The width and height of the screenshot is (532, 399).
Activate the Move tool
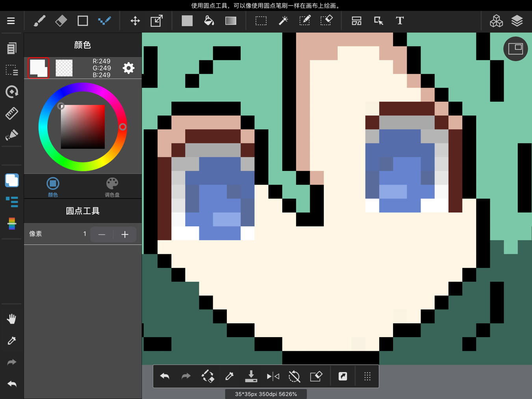pyautogui.click(x=135, y=20)
